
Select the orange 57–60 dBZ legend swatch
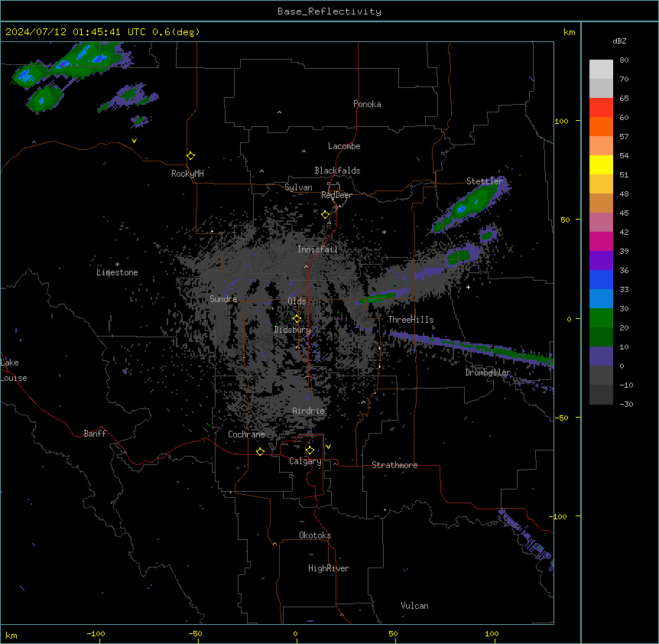pos(601,126)
